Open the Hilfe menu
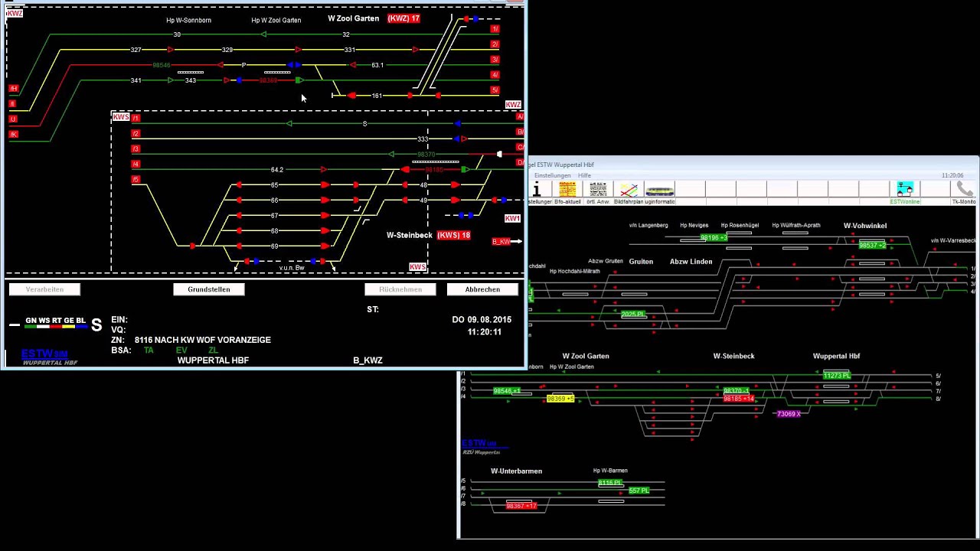 coord(584,175)
